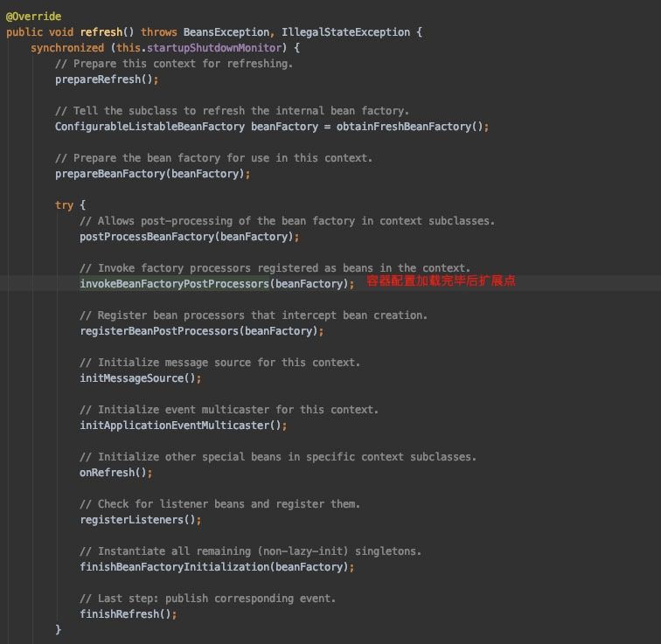The width and height of the screenshot is (661, 644).
Task: Click comment 'Initialize other special beans'
Action: pos(278,457)
